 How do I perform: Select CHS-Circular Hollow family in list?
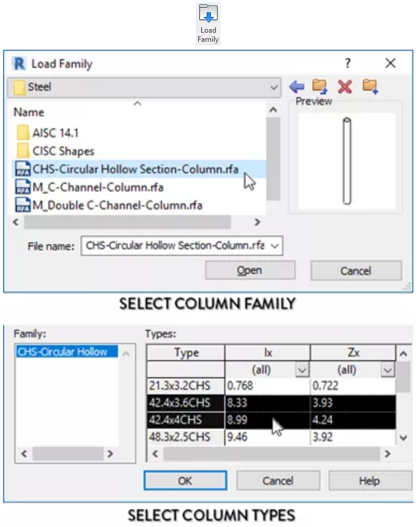pyautogui.click(x=67, y=352)
